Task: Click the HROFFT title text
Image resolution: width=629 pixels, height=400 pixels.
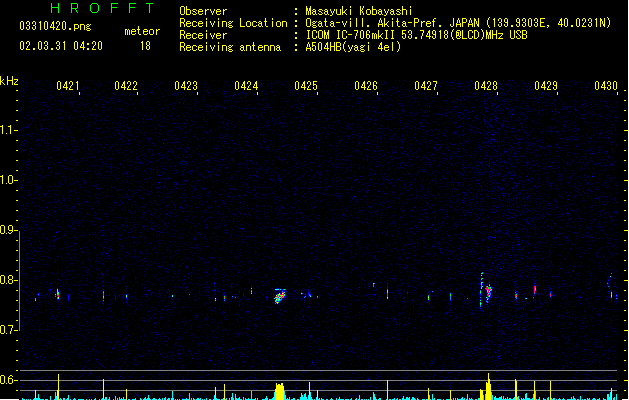Action: pyautogui.click(x=102, y=8)
